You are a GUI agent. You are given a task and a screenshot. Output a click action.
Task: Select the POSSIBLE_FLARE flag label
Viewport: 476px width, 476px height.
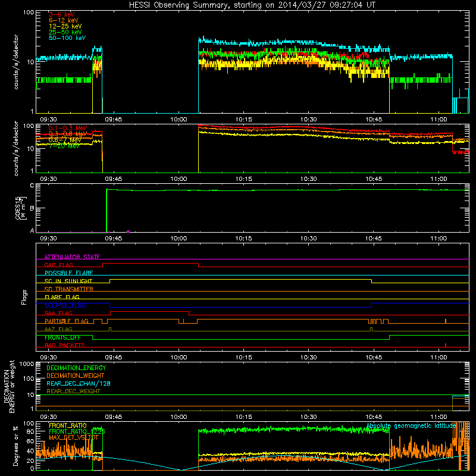pyautogui.click(x=68, y=273)
